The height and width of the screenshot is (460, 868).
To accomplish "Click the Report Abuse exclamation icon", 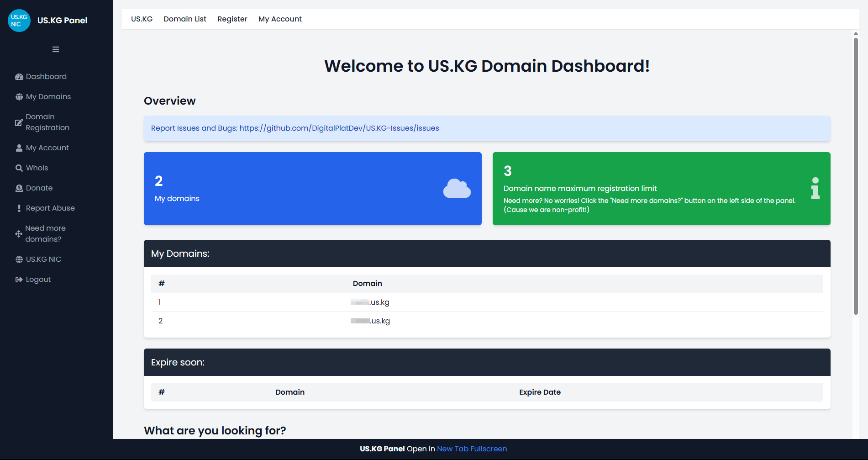I will 19,208.
